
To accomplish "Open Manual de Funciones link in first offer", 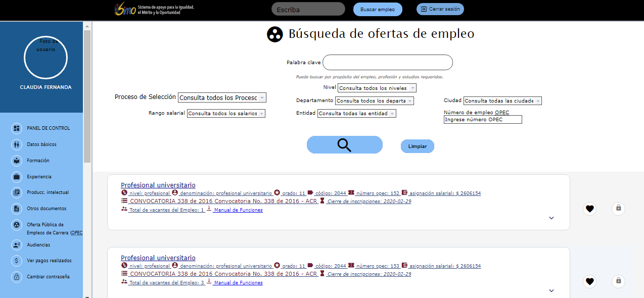I will [x=238, y=210].
